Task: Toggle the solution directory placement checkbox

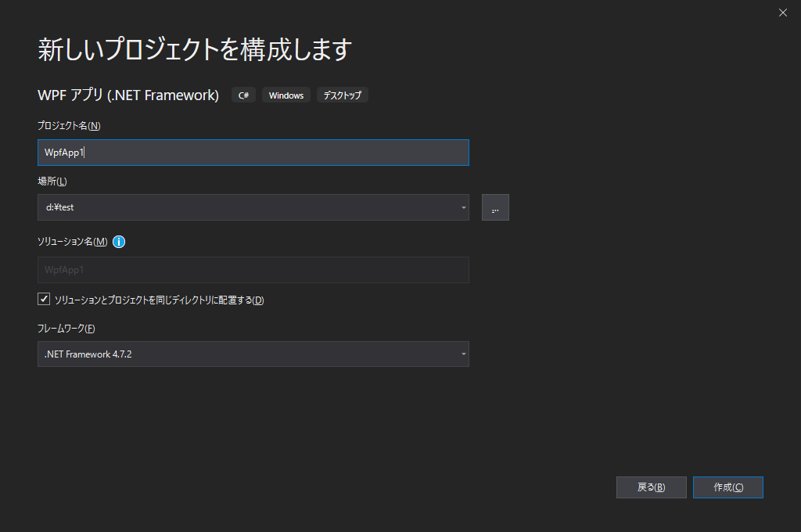Action: click(45, 298)
